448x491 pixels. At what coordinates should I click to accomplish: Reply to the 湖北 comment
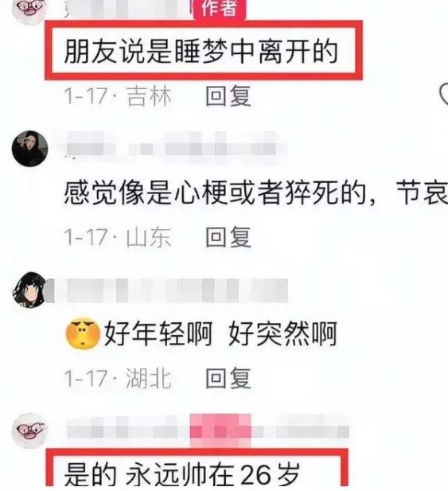228,378
